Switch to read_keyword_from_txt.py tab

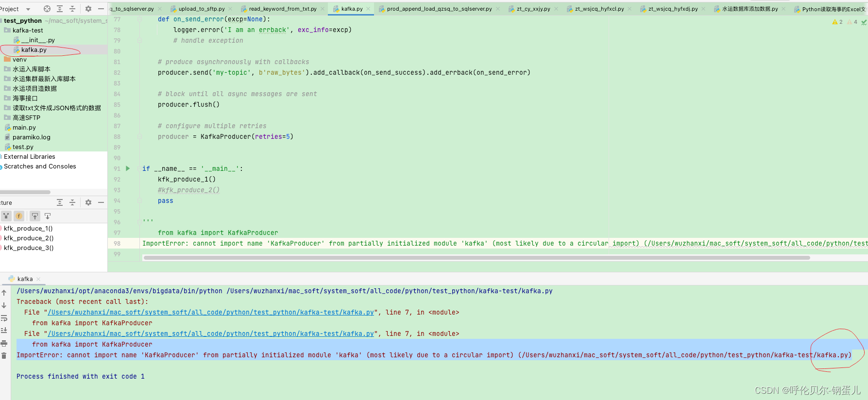[282, 9]
